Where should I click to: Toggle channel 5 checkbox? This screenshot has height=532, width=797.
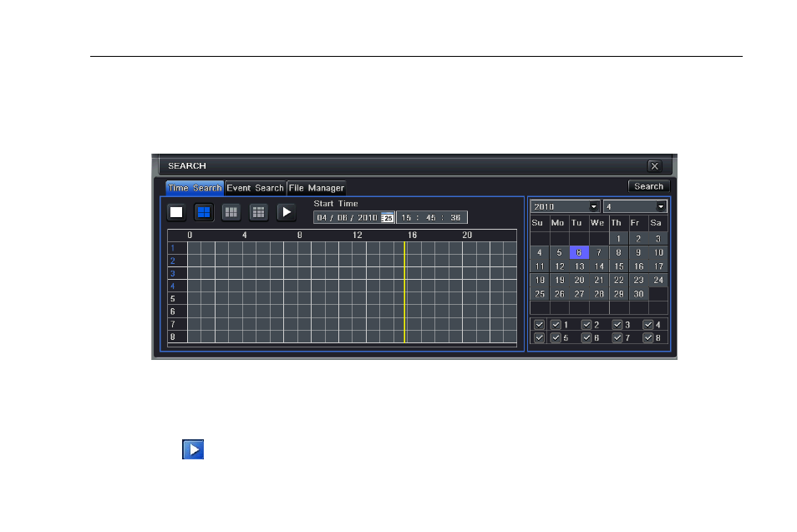point(556,337)
